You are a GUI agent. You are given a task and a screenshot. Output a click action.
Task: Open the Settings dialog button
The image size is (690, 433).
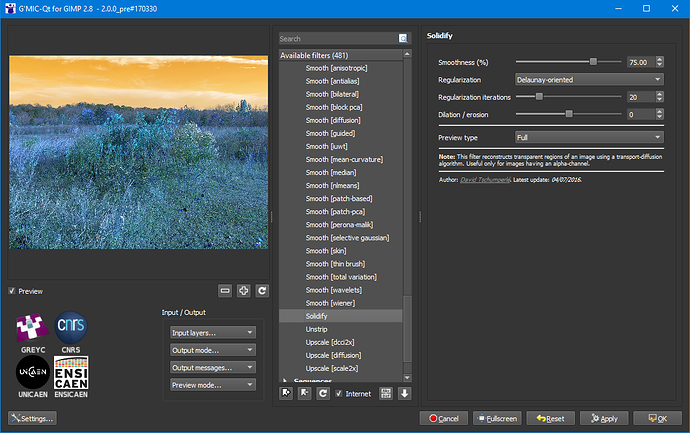click(x=30, y=418)
